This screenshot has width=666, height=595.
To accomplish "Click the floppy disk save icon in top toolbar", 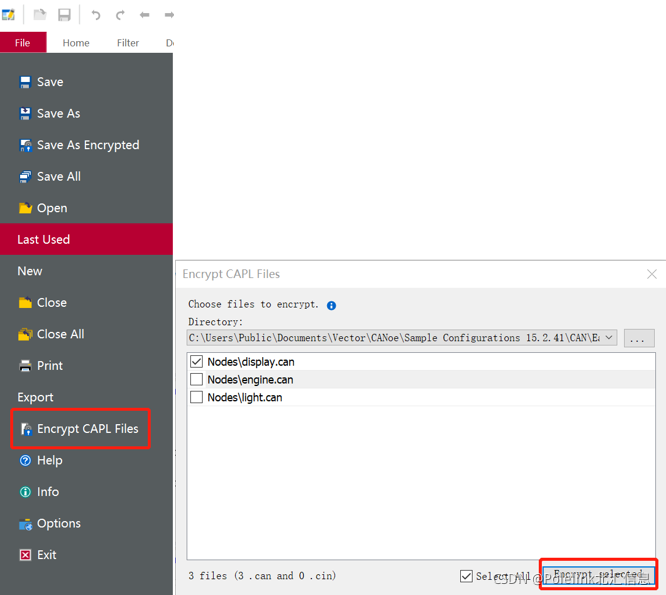I will 64,15.
